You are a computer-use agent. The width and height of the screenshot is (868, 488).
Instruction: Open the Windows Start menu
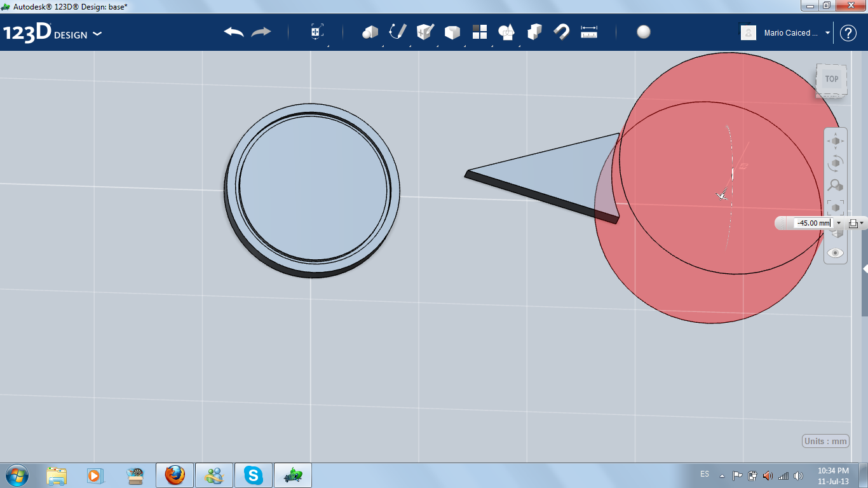click(16, 475)
